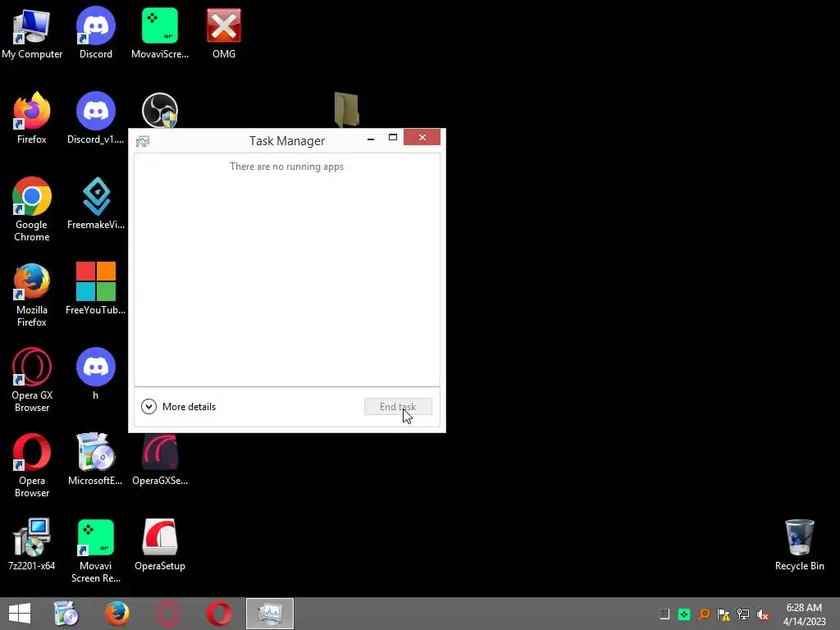Select the OperaGXSe... desktop icon

click(x=160, y=461)
